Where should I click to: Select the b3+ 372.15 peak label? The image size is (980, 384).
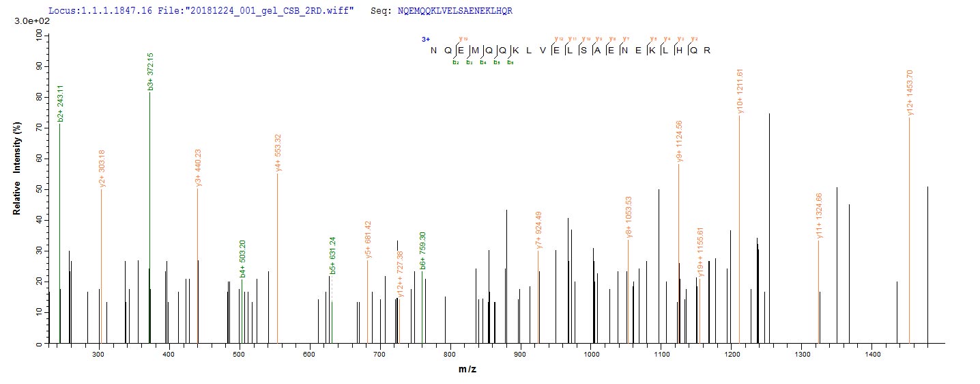coord(150,72)
